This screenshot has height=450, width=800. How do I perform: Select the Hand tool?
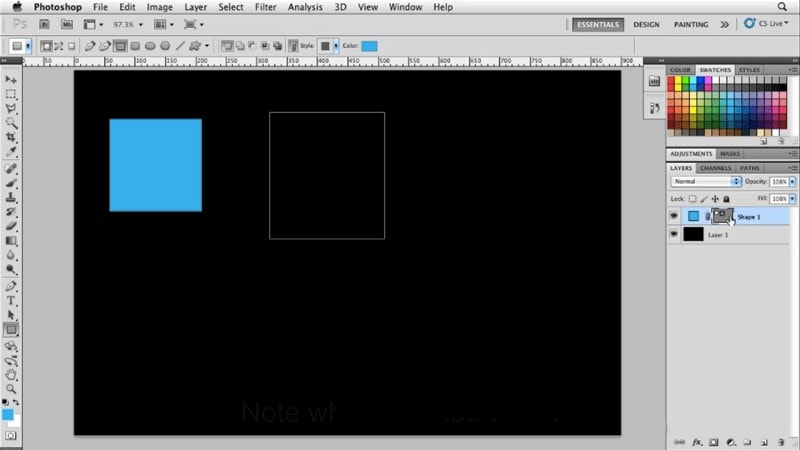[x=11, y=375]
